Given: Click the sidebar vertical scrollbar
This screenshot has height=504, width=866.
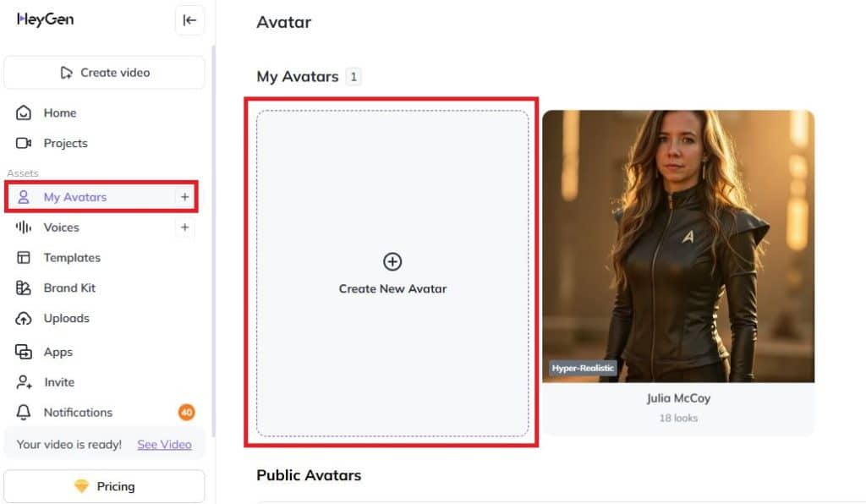Looking at the screenshot, I should tap(213, 241).
